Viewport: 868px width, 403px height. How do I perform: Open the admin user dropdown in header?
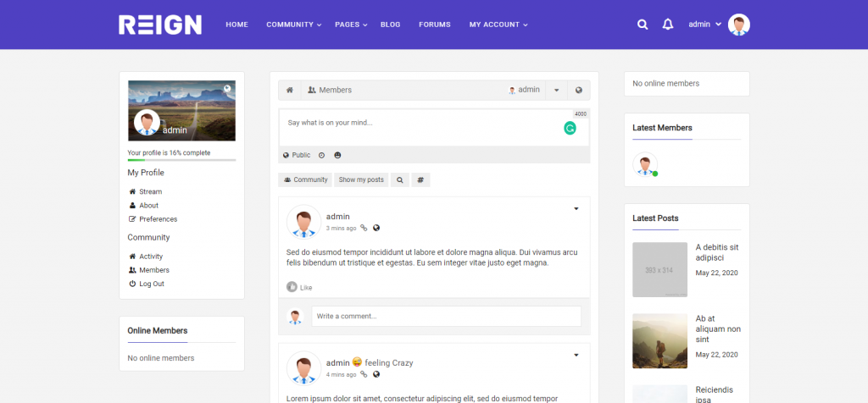coord(704,25)
